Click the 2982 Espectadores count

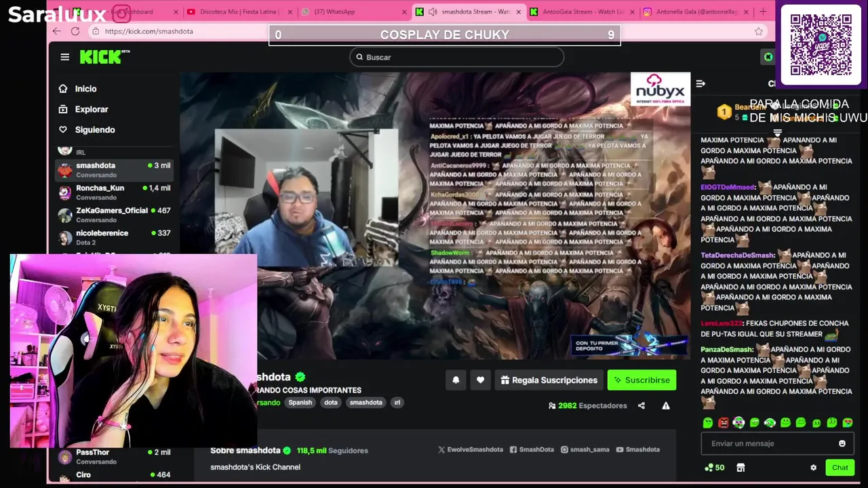tap(588, 405)
